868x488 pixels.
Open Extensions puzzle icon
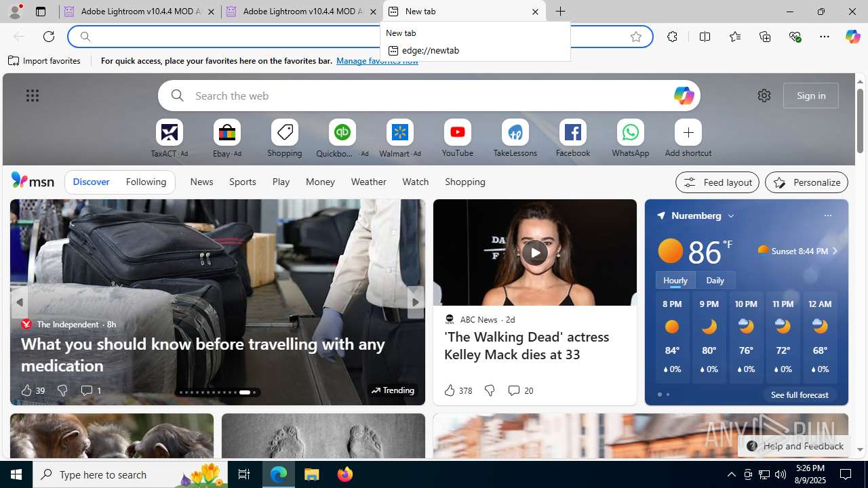point(672,37)
